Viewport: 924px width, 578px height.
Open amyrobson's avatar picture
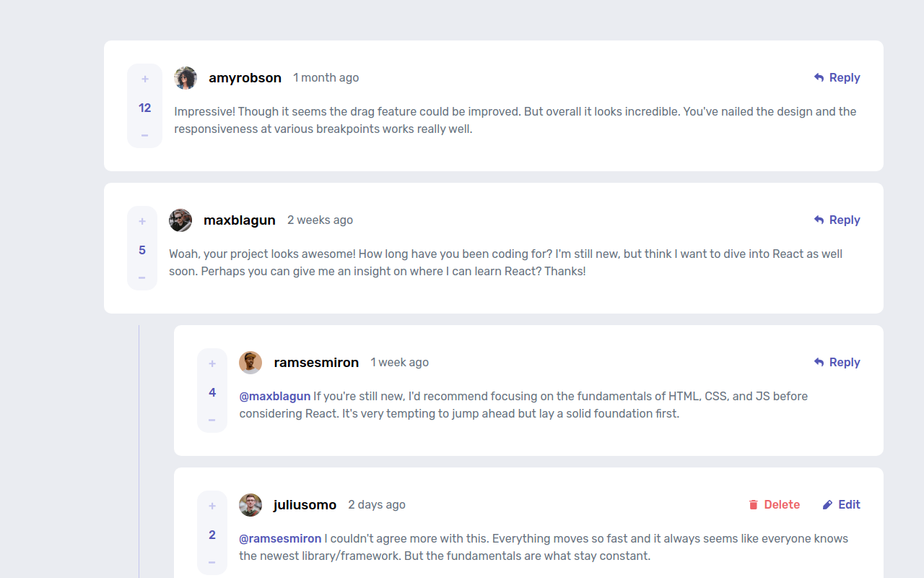pos(186,78)
